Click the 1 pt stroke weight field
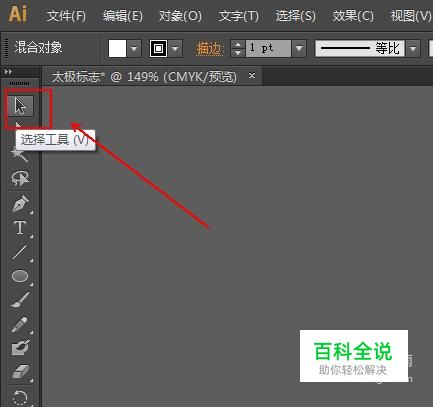Image resolution: width=433 pixels, height=407 pixels. [268, 49]
